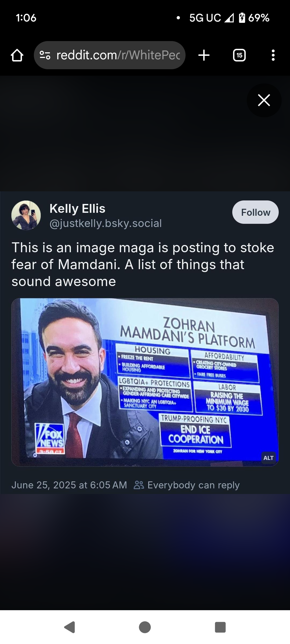The width and height of the screenshot is (290, 644).
Task: Tap the Android home circle button
Action: pos(145,627)
